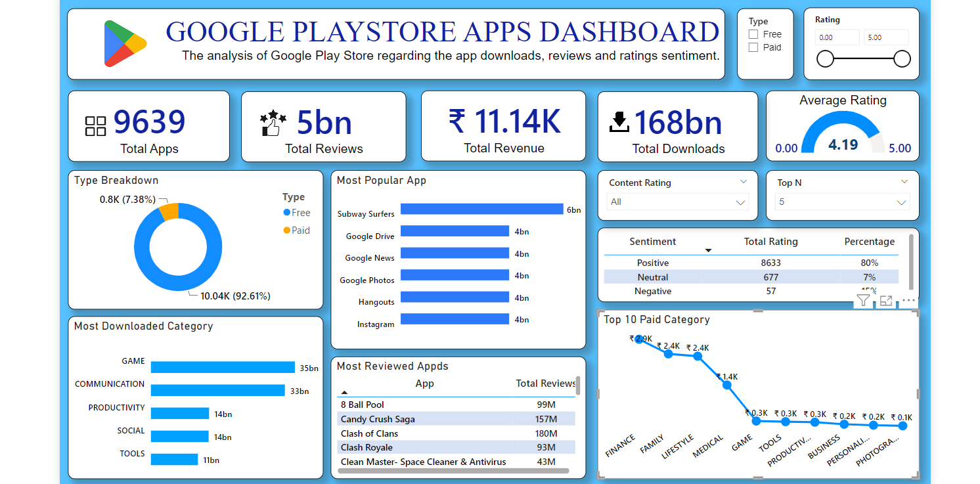Open the more options ellipsis on chart
Screen dimensions: 980x484
click(x=908, y=301)
